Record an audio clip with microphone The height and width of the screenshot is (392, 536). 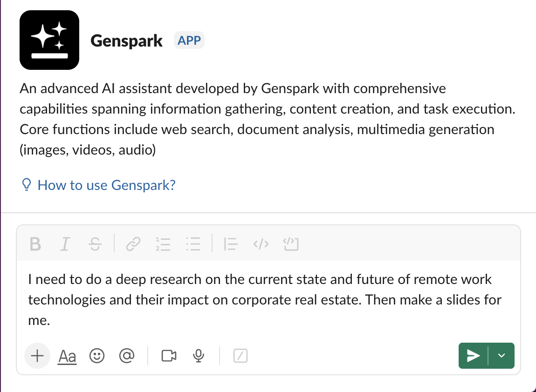199,356
